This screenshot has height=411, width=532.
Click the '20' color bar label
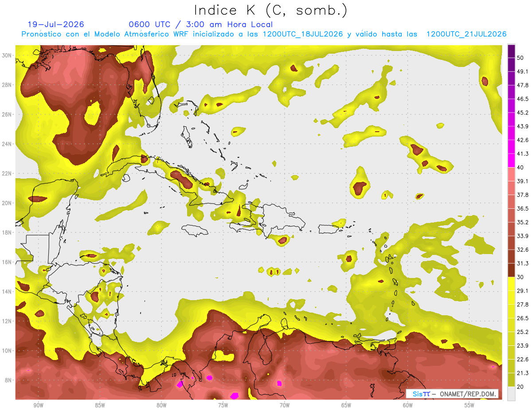point(520,388)
